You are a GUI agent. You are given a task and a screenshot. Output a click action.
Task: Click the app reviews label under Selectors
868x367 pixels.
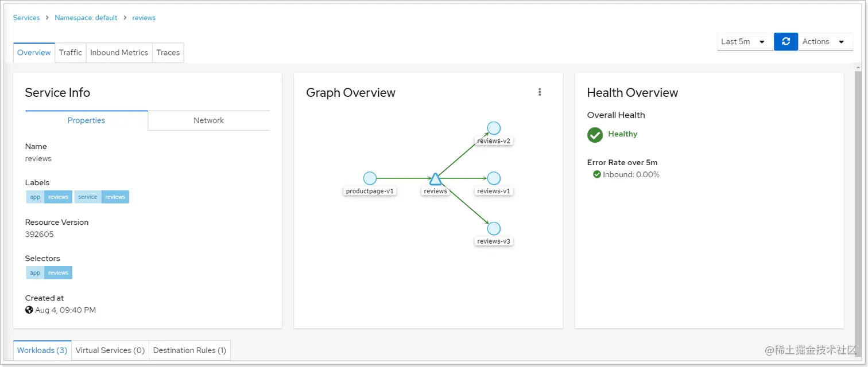point(49,272)
